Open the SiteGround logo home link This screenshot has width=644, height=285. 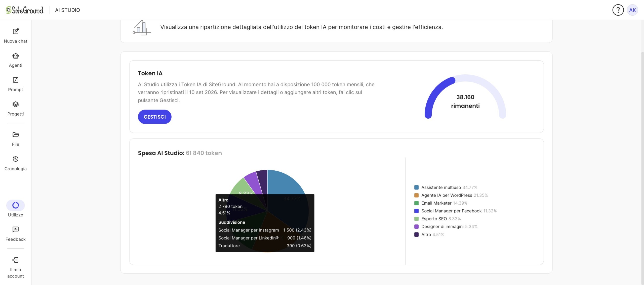(25, 10)
